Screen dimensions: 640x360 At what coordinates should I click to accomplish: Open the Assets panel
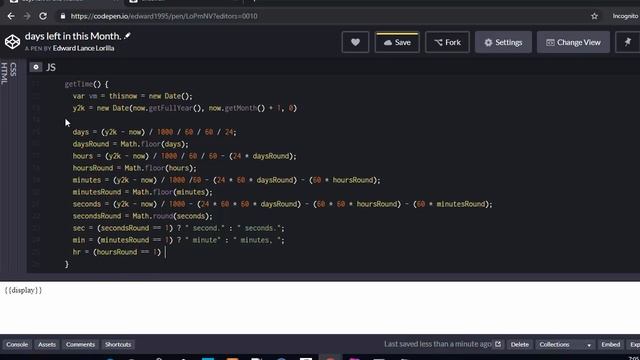point(47,344)
